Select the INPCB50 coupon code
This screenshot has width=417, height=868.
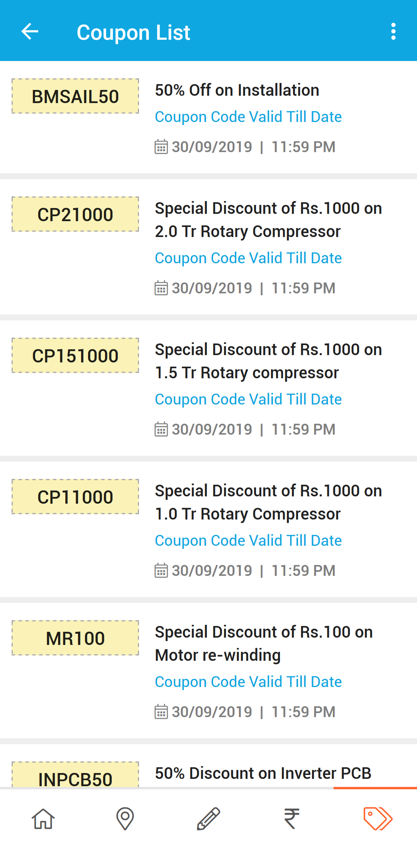(75, 775)
